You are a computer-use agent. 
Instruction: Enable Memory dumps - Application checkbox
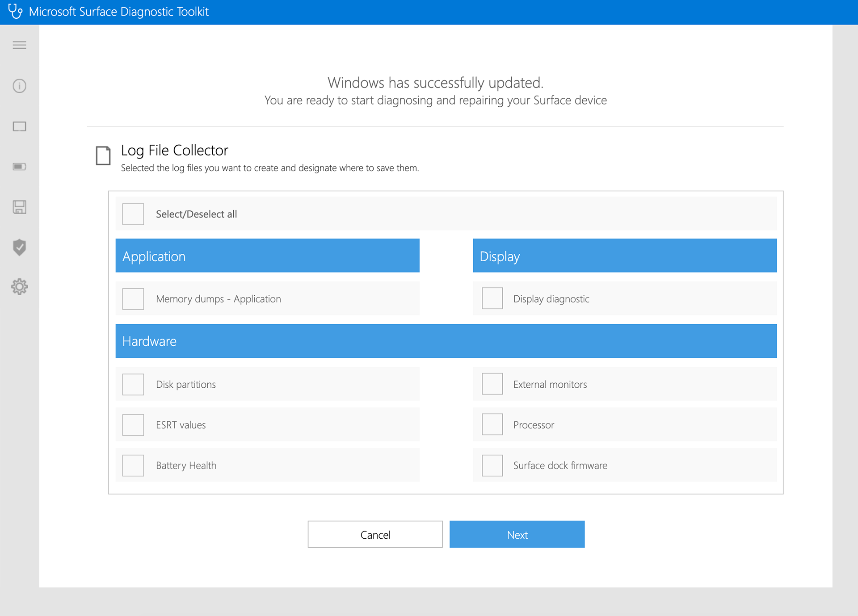tap(133, 299)
